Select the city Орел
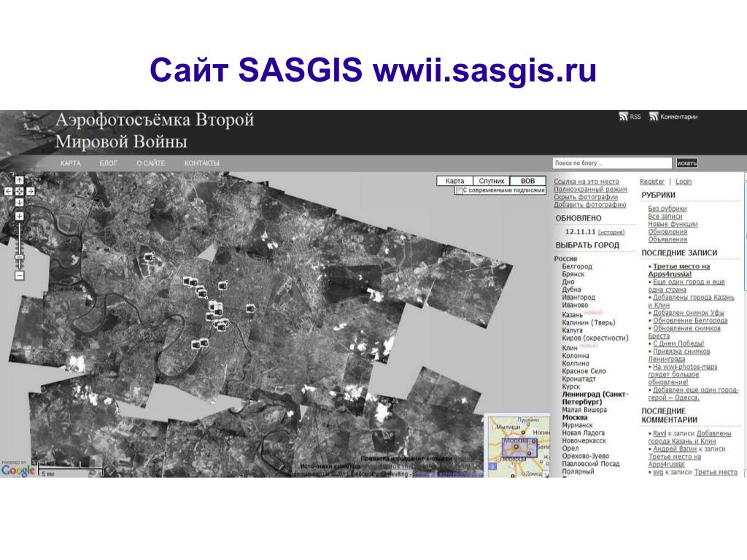 click(570, 448)
